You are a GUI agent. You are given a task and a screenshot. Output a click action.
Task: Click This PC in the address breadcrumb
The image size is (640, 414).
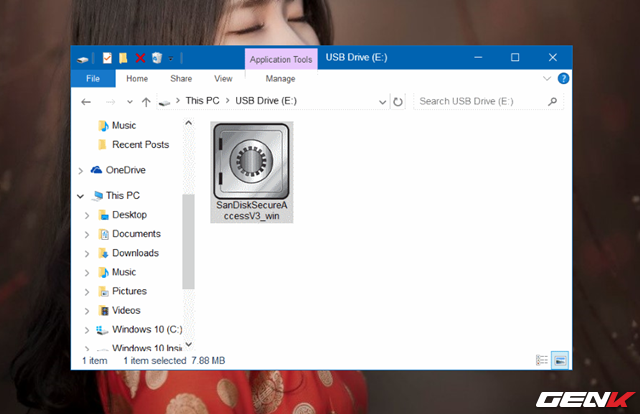click(202, 100)
